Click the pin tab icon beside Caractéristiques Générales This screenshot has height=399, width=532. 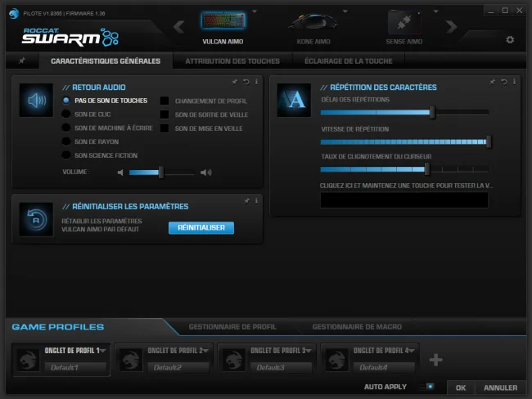point(22,61)
